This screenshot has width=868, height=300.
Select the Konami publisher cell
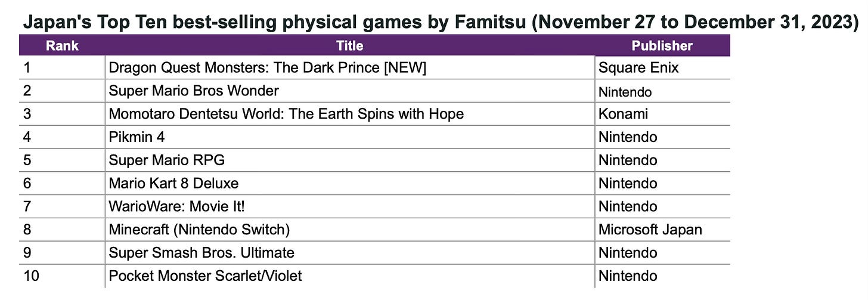[x=623, y=114]
